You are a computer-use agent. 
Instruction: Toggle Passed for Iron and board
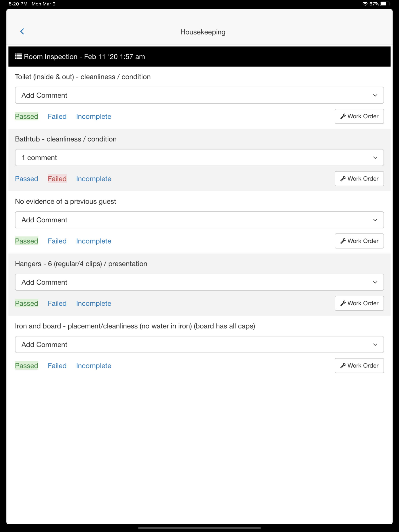click(x=27, y=366)
